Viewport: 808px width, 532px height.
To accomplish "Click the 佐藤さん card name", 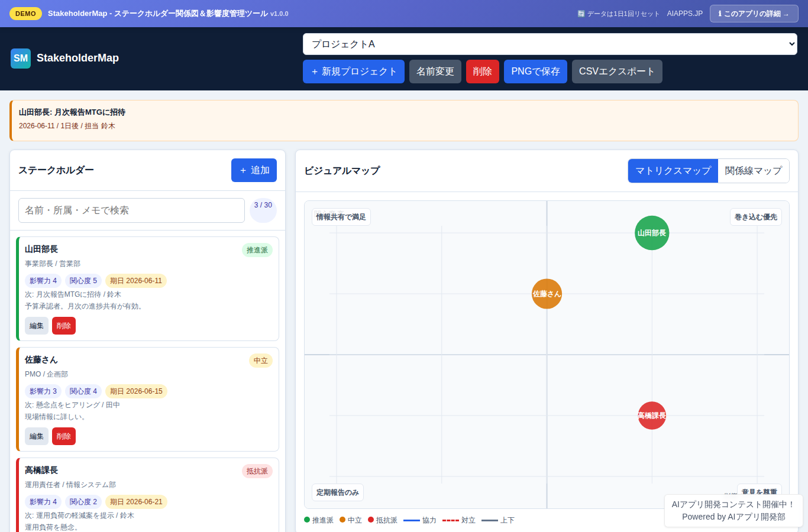I will click(41, 360).
